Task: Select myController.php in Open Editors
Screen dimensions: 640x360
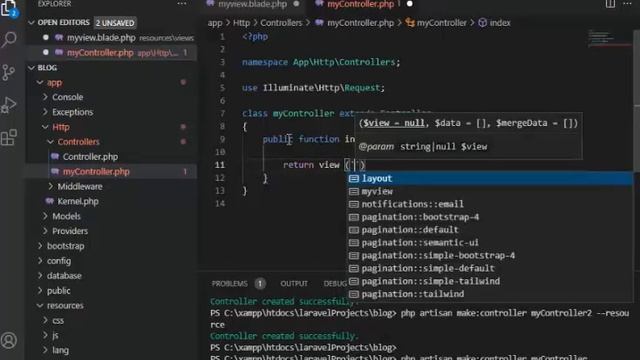Action: [111, 53]
